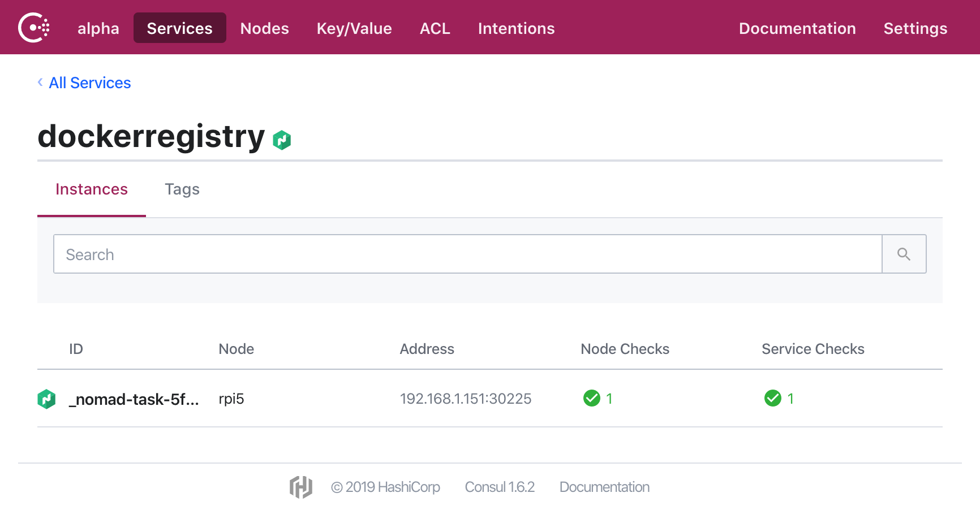Return to All Services
Image resolution: width=980 pixels, height=510 pixels.
click(90, 83)
